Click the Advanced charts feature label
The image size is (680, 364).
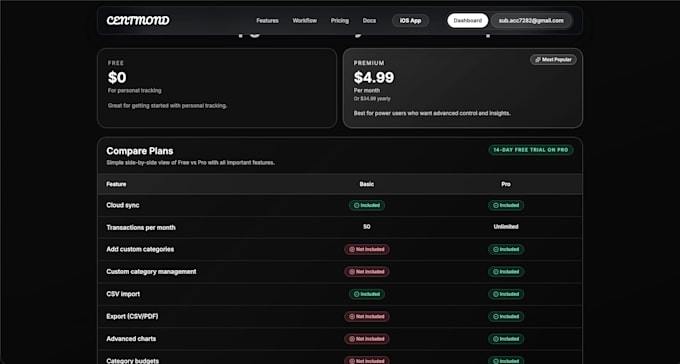131,339
